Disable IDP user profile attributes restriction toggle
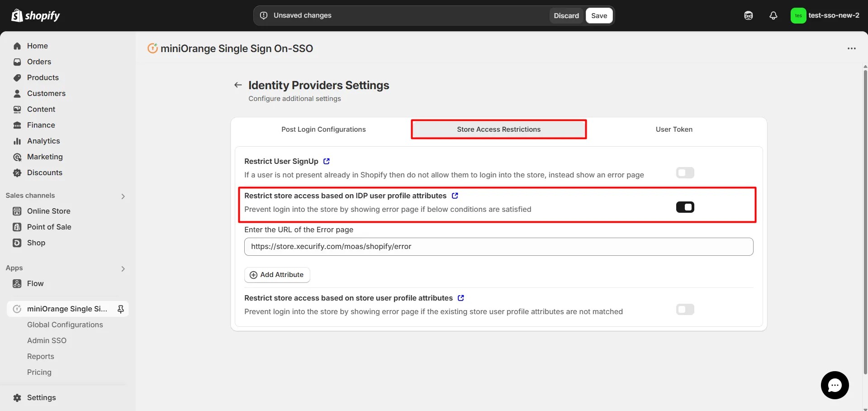Screen dimensions: 868x411 pos(685,207)
